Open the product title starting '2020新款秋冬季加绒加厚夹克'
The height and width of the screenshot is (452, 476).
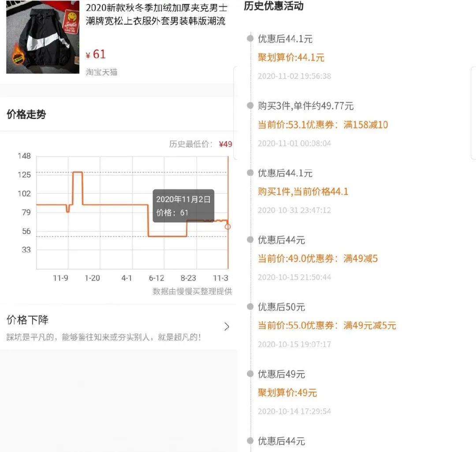(x=156, y=14)
